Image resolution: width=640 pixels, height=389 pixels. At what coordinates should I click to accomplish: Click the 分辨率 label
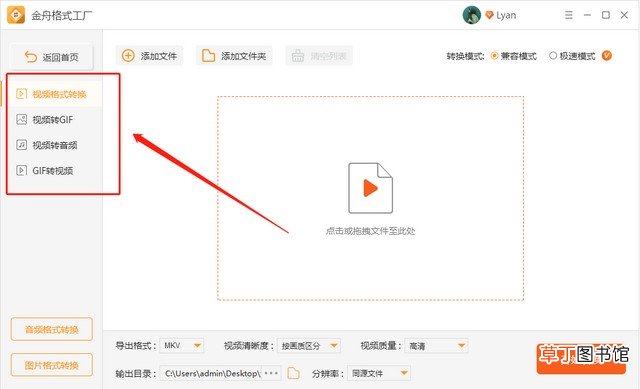click(328, 373)
